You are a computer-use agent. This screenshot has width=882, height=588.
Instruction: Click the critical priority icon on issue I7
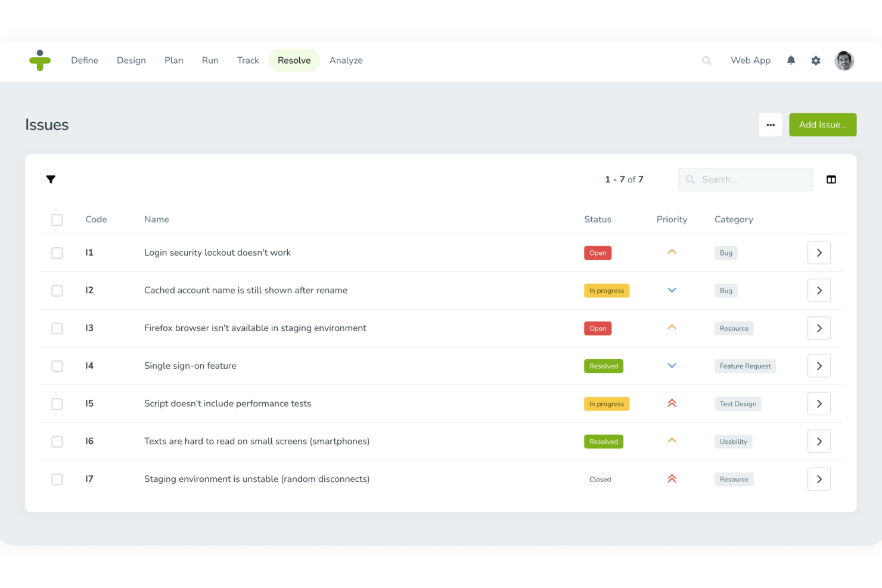(672, 478)
